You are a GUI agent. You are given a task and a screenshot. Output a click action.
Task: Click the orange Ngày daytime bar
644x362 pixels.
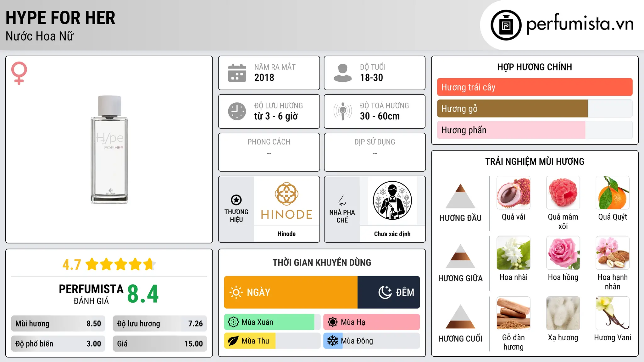pyautogui.click(x=291, y=292)
